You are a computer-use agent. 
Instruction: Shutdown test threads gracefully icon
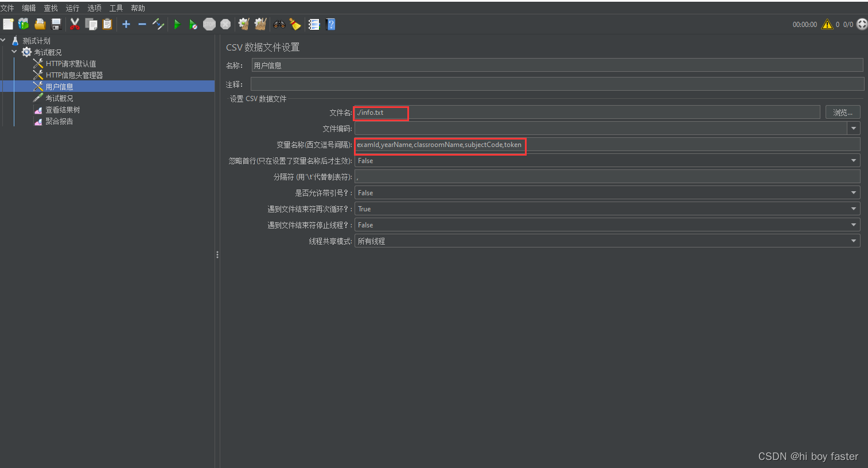click(225, 24)
